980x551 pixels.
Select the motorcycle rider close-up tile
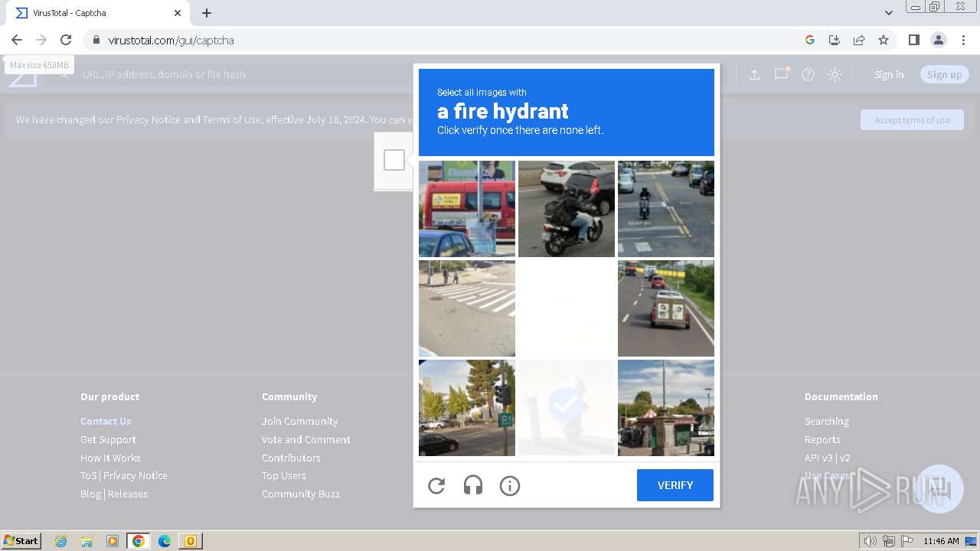(567, 209)
